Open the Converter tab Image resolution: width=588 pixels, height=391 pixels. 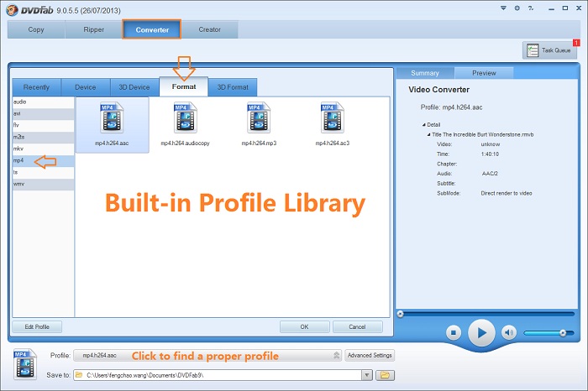tap(152, 29)
